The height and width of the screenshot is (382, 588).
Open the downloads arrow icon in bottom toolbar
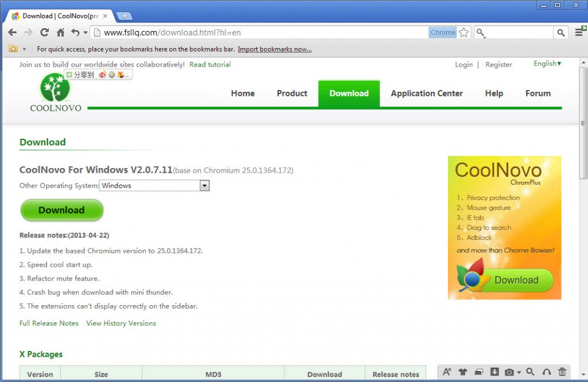tap(494, 372)
